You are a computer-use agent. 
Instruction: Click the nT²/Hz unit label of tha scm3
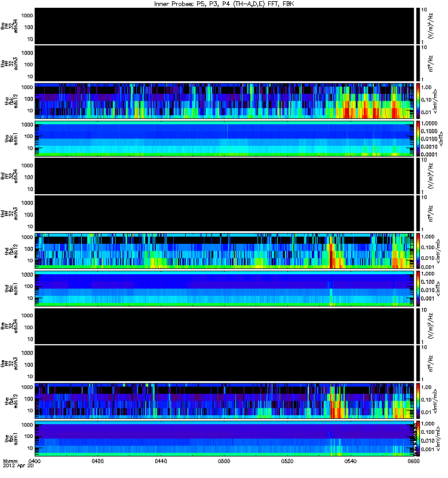coord(431,63)
